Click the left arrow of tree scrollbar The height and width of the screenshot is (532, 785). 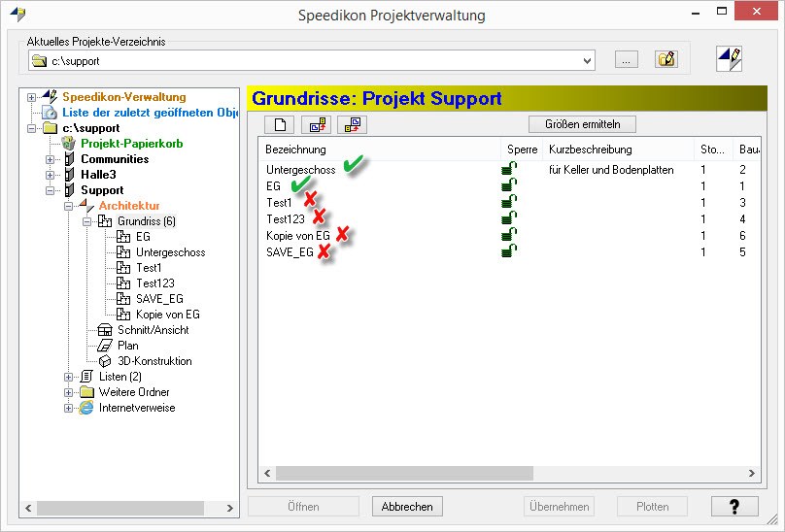[x=28, y=508]
